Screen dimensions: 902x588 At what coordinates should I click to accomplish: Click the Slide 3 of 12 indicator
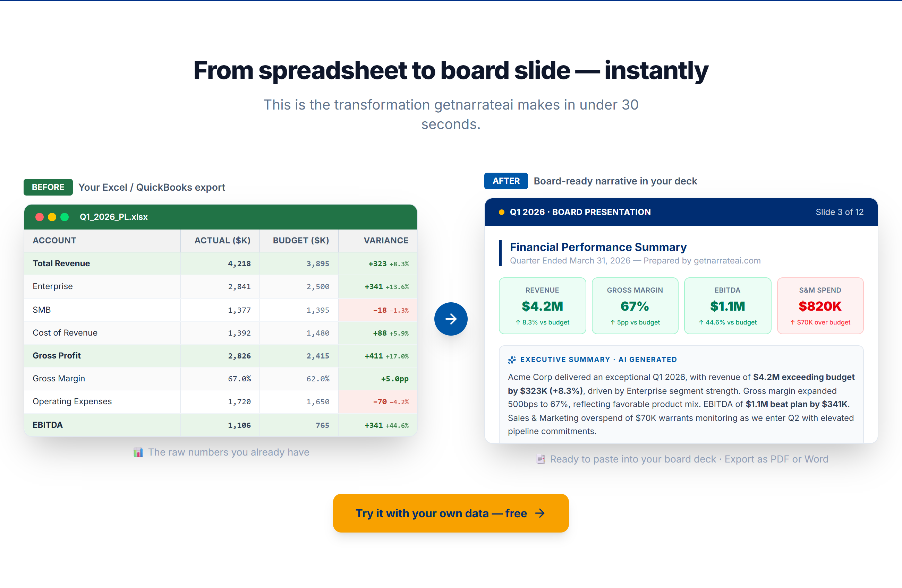tap(840, 212)
